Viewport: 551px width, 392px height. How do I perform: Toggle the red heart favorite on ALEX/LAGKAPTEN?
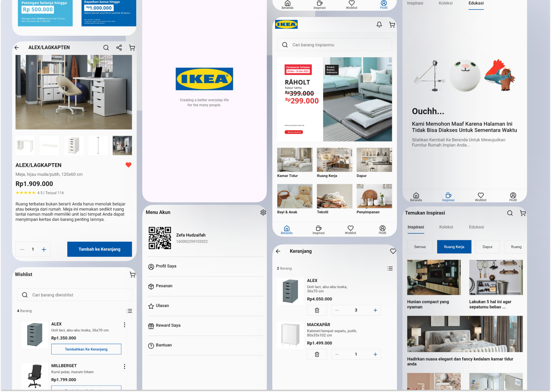(x=128, y=165)
